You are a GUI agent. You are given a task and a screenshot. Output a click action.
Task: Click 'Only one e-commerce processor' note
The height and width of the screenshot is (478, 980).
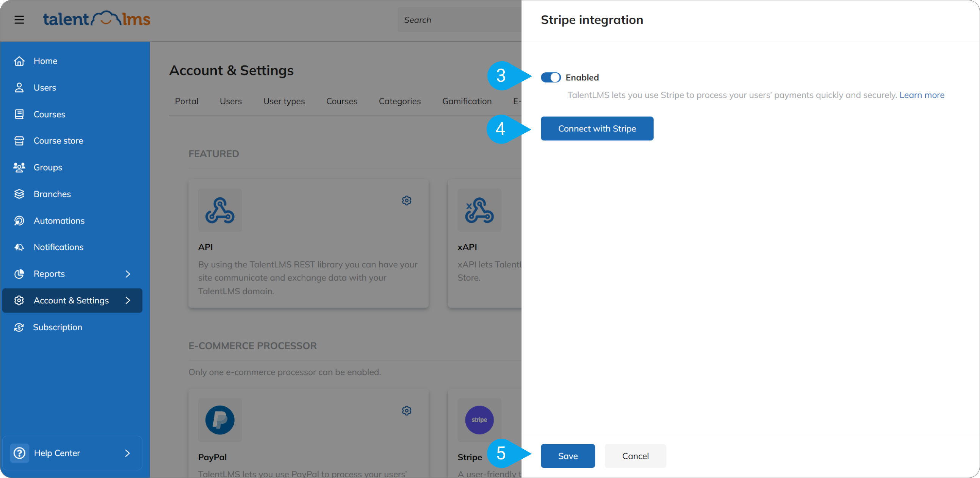(285, 372)
